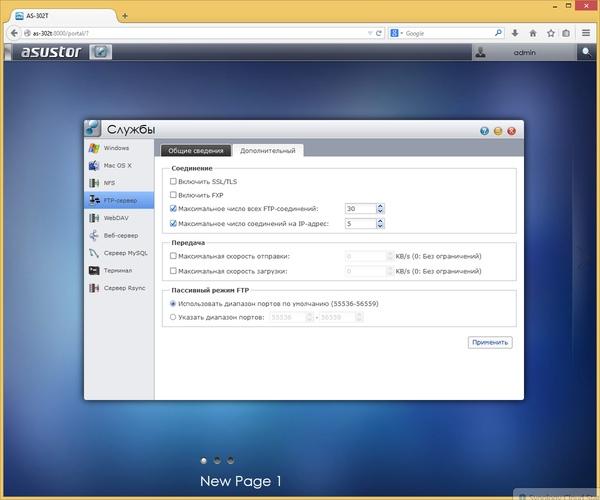Screen dimensions: 600x500
Task: Toggle max connections per IP-адрес checkbox
Action: point(173,223)
